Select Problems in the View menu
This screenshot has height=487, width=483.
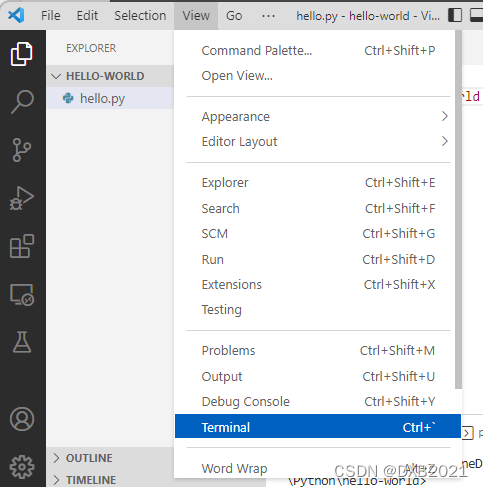318,351
